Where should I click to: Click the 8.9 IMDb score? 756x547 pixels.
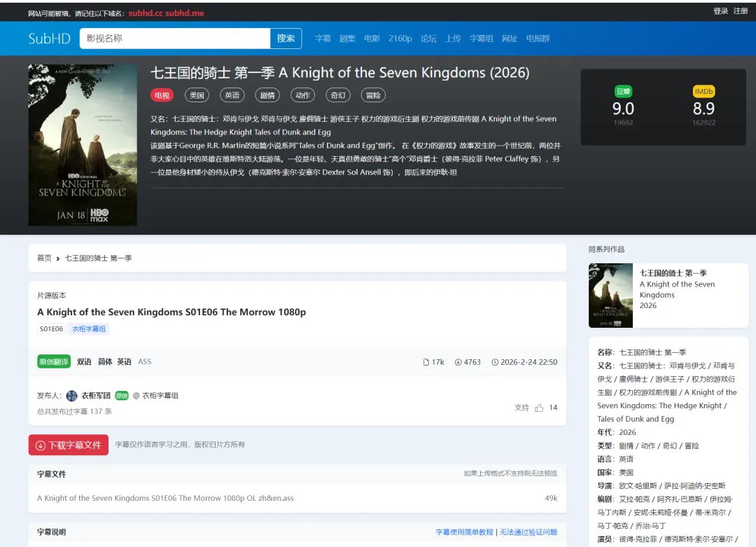click(x=703, y=109)
